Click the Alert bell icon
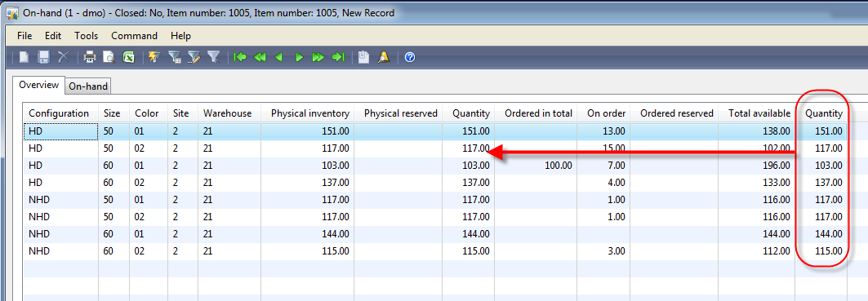 [x=384, y=57]
